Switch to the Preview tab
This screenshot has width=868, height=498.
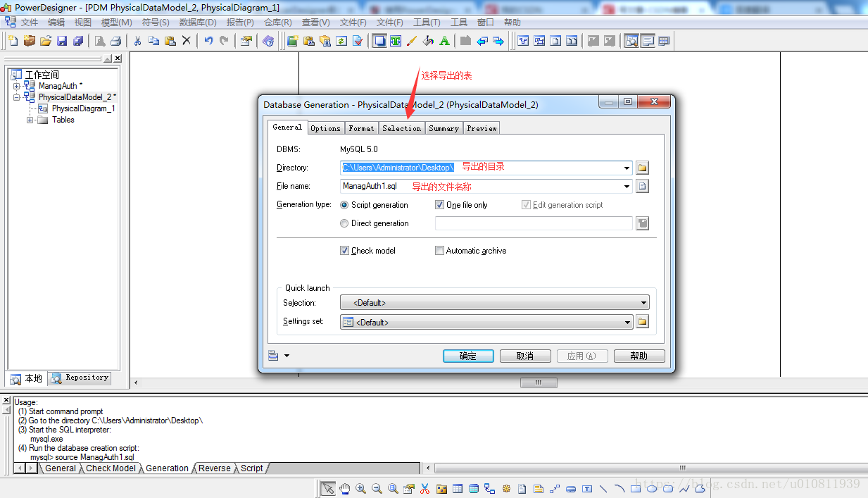(x=482, y=128)
